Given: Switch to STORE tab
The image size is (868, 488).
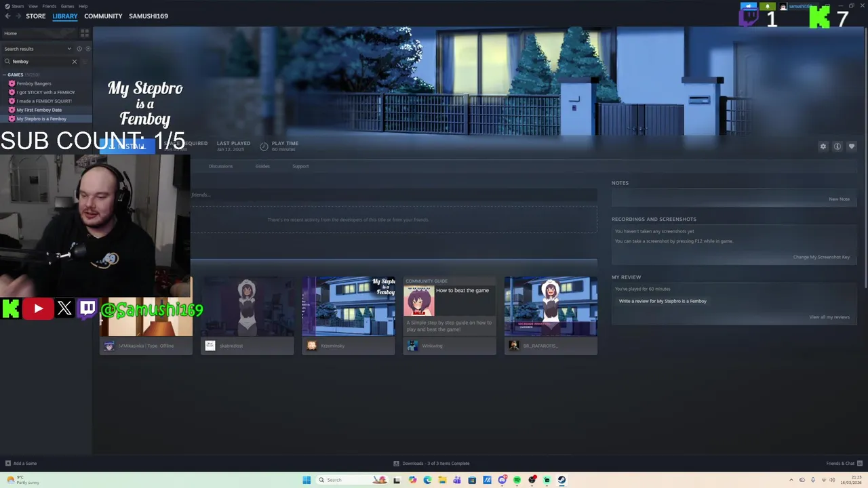Looking at the screenshot, I should 36,16.
